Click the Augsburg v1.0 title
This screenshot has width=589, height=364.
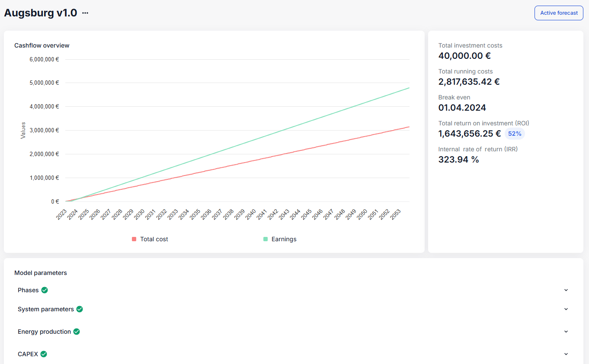pyautogui.click(x=41, y=13)
